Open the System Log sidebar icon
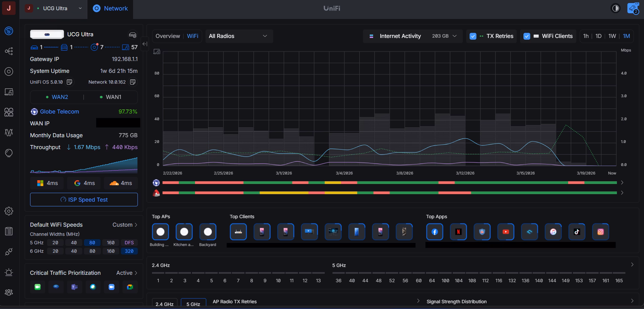This screenshot has height=309, width=644. [9, 231]
